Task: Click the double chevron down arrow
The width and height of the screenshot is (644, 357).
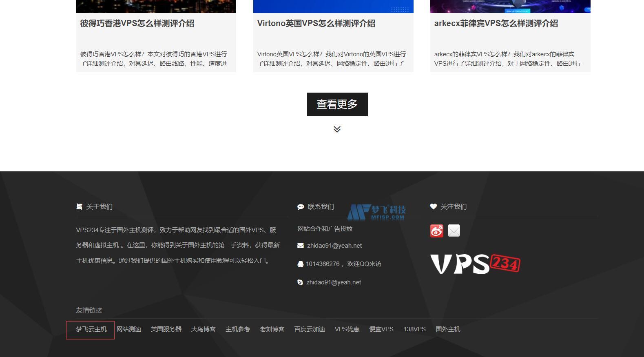Action: coord(337,129)
